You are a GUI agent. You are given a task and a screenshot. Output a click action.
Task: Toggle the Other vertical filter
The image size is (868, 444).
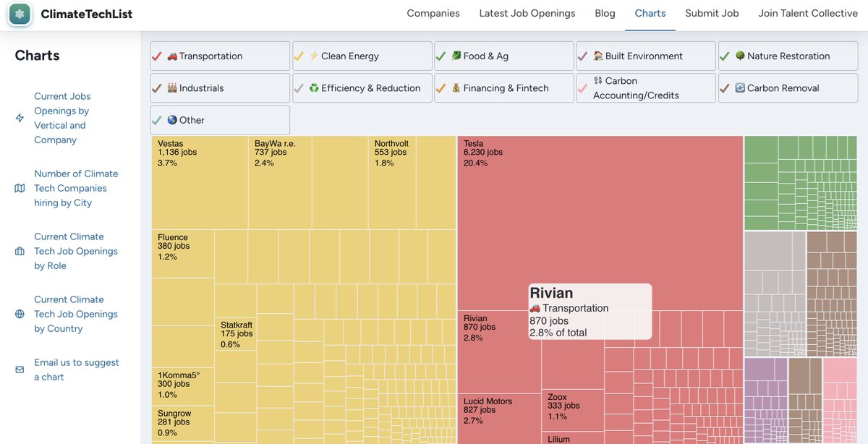point(220,120)
